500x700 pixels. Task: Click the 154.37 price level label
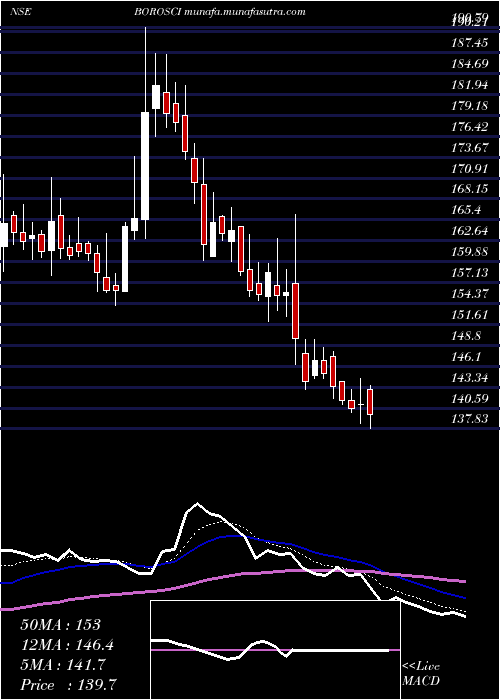tap(470, 293)
